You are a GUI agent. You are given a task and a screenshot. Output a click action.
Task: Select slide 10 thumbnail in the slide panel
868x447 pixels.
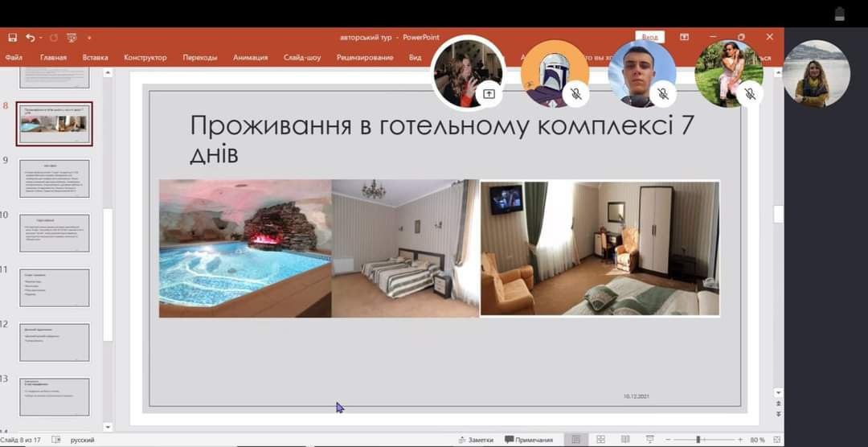[55, 232]
